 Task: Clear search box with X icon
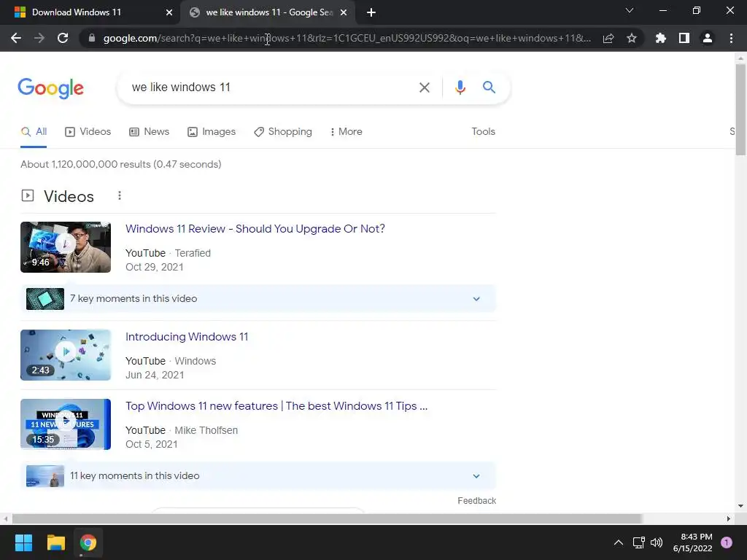(x=424, y=87)
